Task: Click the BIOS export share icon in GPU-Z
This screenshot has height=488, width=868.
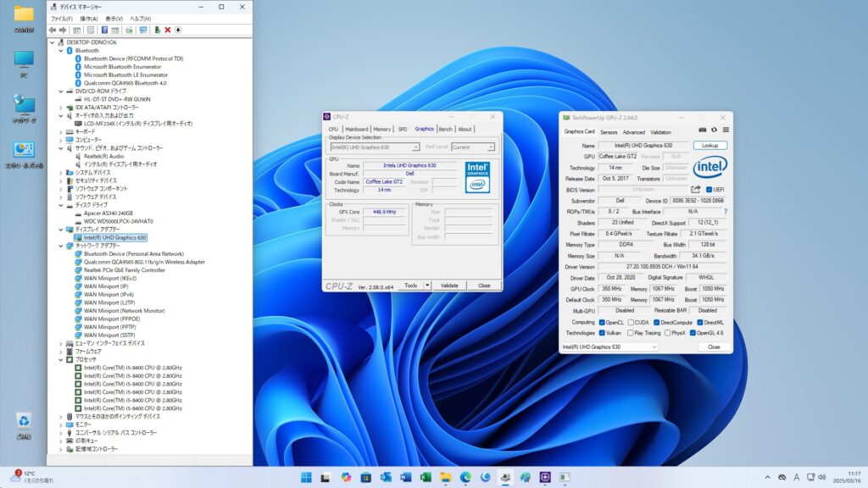Action: (x=696, y=189)
